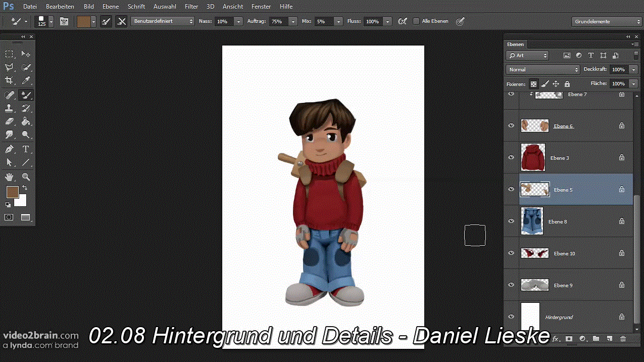Screen dimensions: 644x362
Task: Click the white background color swatch
Action: pyautogui.click(x=22, y=202)
